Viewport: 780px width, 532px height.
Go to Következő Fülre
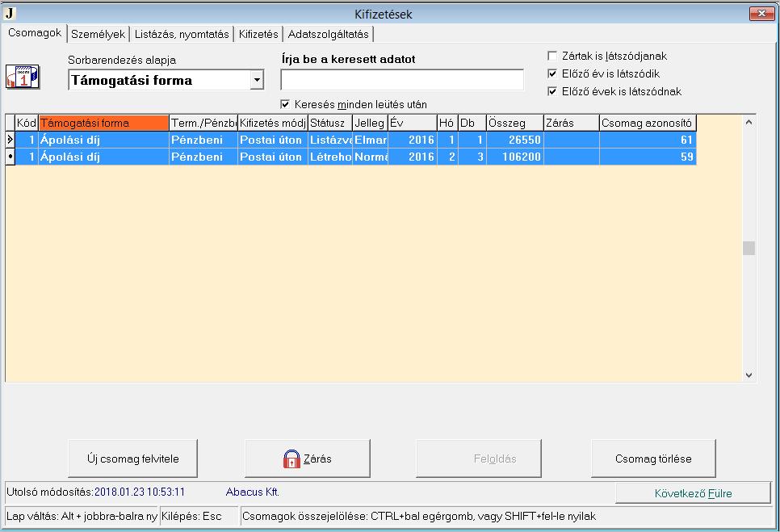point(693,493)
